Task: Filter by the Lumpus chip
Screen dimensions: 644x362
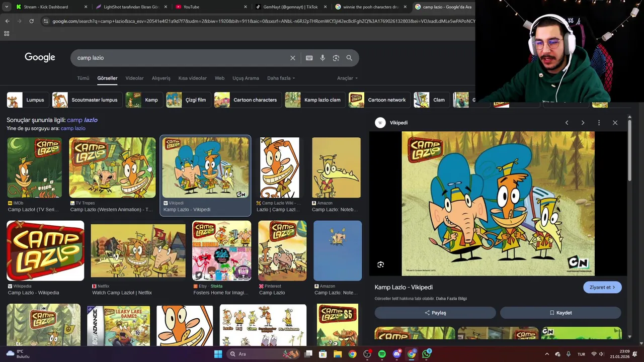Action: click(28, 100)
